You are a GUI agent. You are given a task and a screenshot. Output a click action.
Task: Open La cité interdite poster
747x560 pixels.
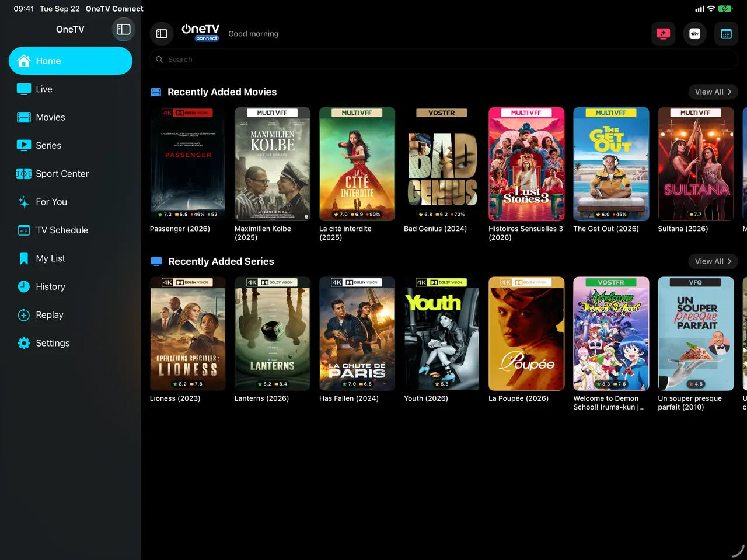[x=357, y=164]
